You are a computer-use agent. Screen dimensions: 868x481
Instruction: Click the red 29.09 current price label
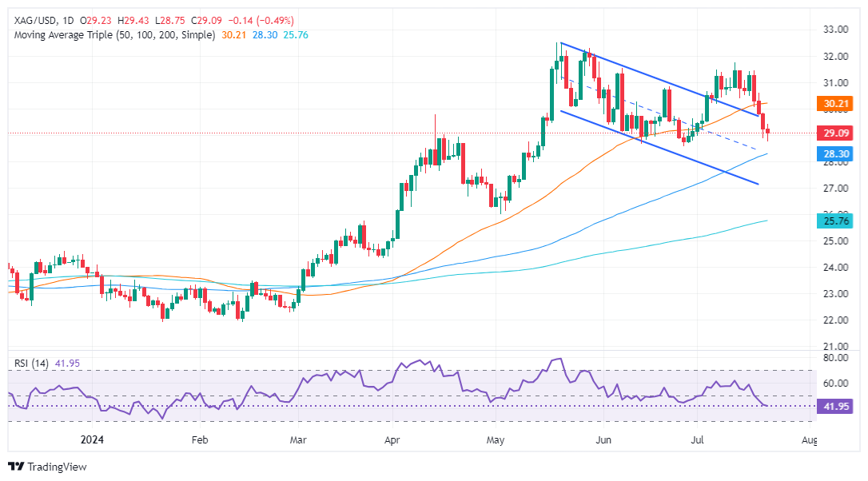[x=838, y=133]
